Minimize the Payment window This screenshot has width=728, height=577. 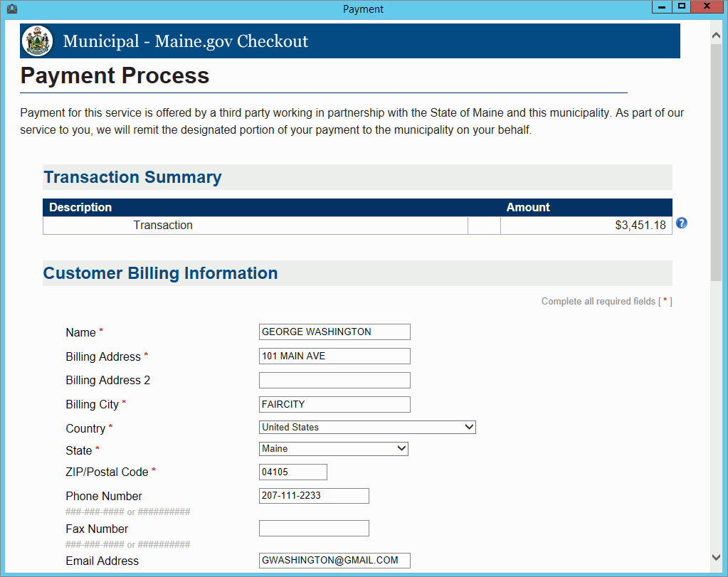(662, 6)
